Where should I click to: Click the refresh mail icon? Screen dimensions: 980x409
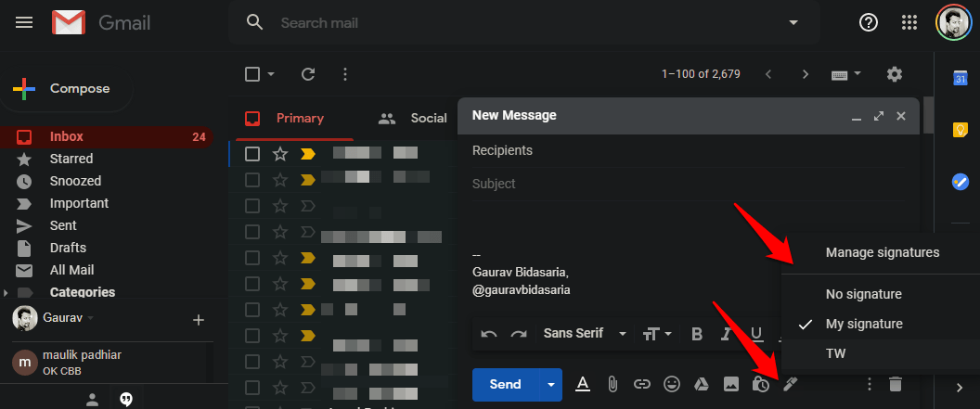308,74
